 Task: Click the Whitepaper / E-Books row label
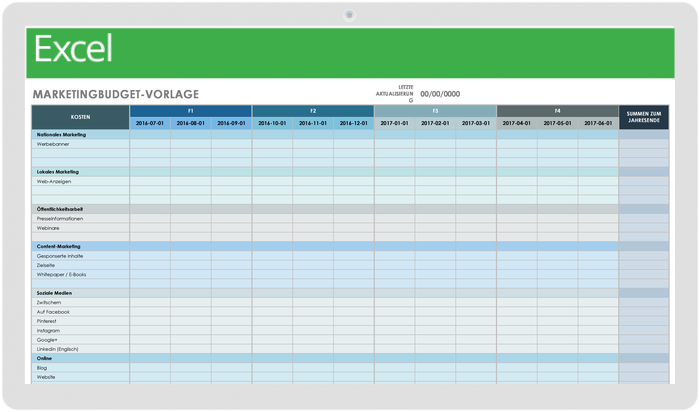pos(61,275)
